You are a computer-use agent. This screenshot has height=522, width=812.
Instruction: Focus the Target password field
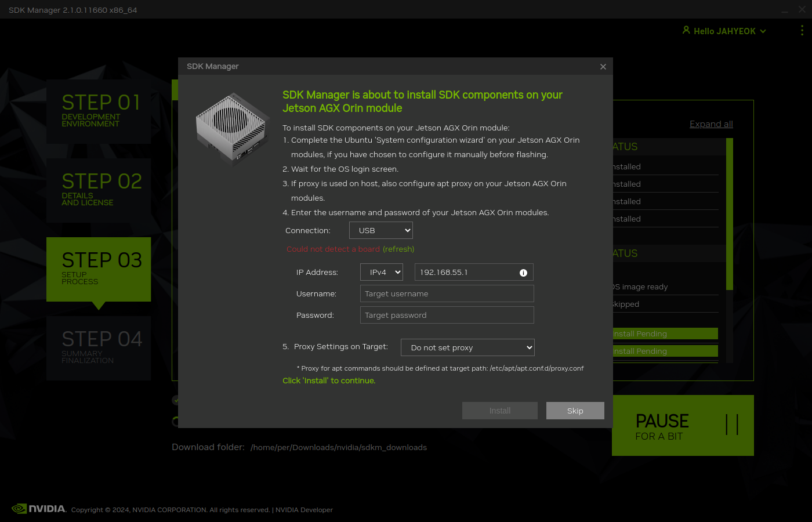[x=447, y=315]
